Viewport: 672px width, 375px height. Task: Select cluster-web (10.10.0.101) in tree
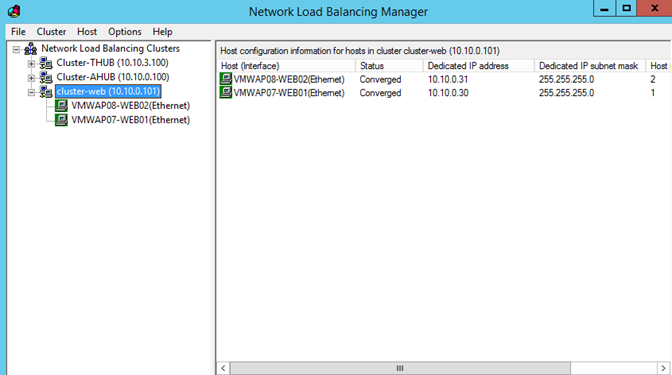point(108,91)
